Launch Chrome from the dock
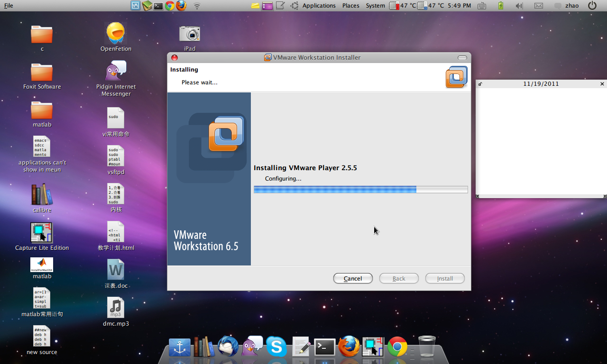 (x=397, y=346)
